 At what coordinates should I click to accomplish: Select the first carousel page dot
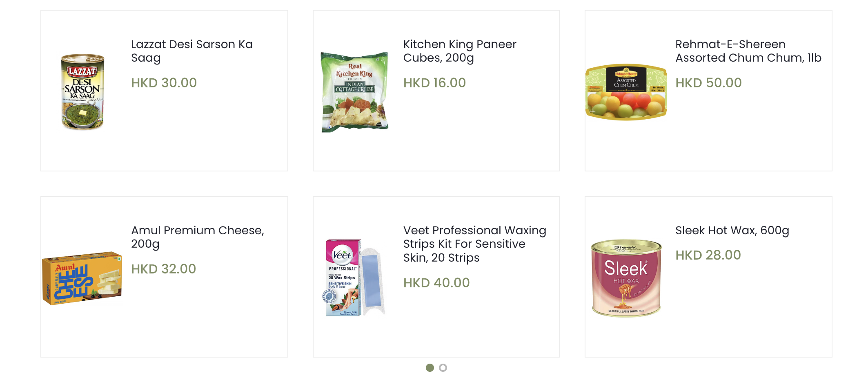click(x=430, y=368)
